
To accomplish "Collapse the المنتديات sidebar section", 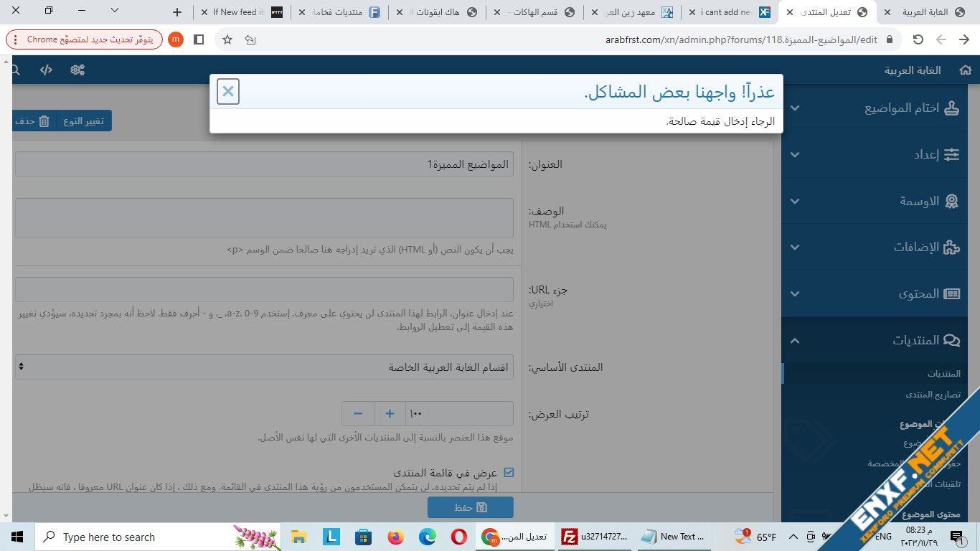I will 880,340.
